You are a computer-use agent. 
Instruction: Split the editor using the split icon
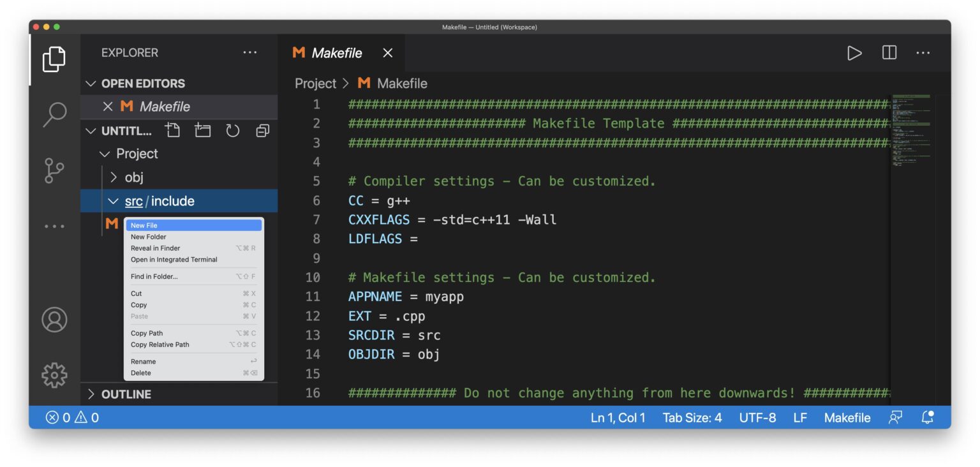click(889, 53)
